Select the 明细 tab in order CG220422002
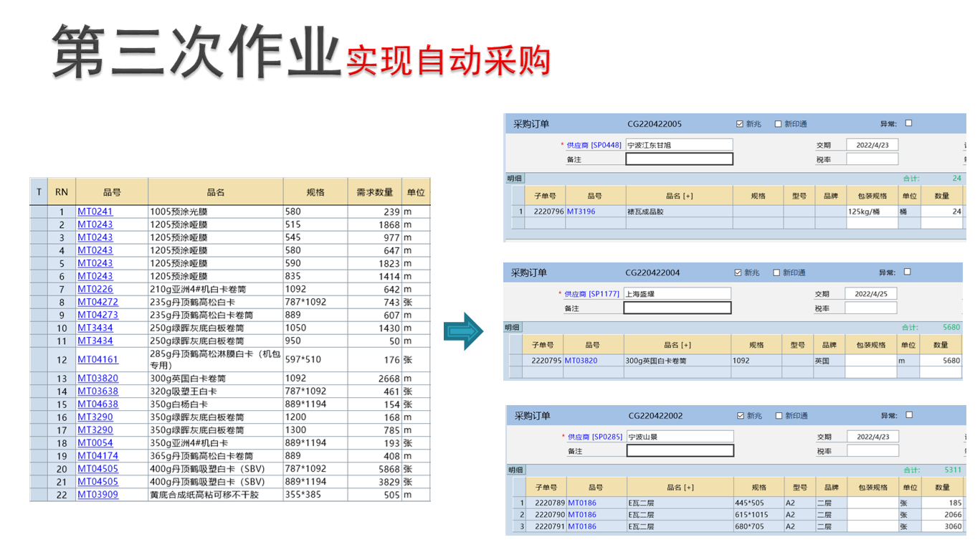 [x=515, y=470]
